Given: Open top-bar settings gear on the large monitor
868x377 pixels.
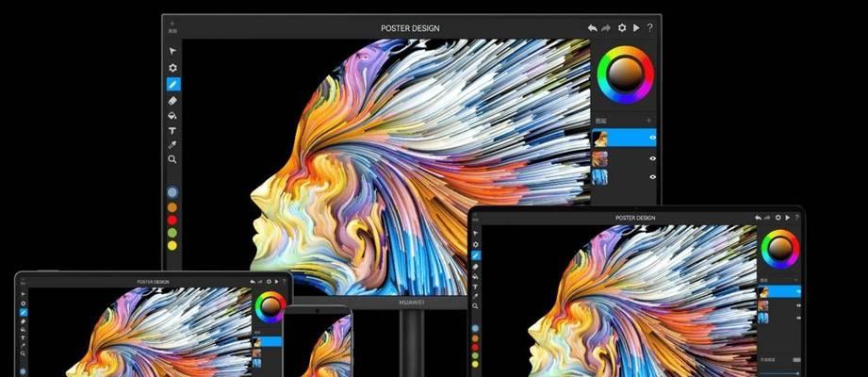Looking at the screenshot, I should click(622, 27).
